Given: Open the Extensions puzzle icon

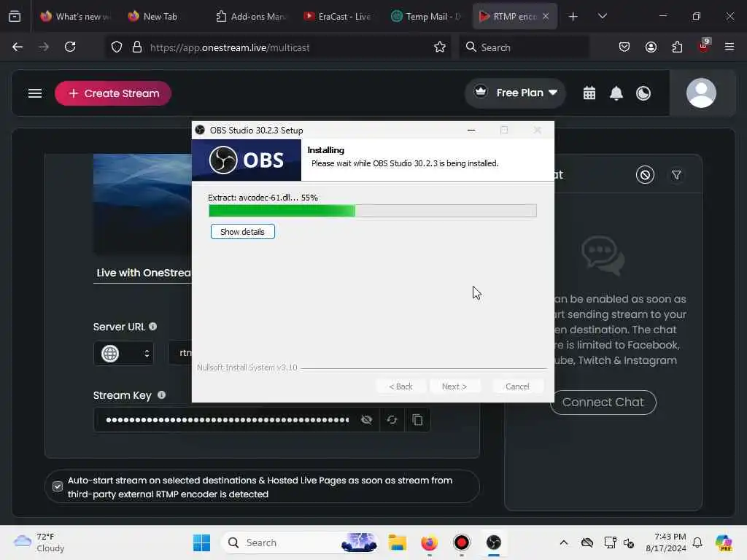Looking at the screenshot, I should click(x=677, y=47).
